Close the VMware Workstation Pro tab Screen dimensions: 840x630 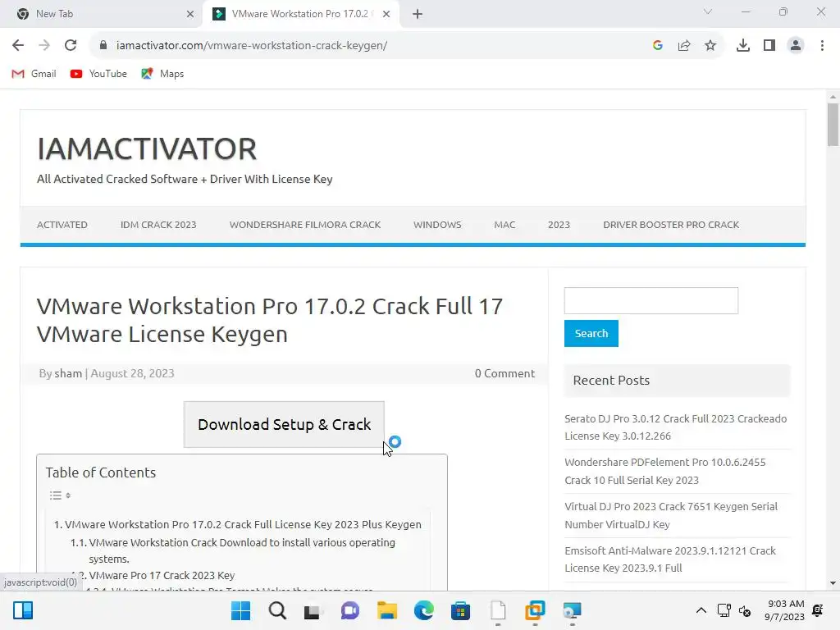point(386,14)
